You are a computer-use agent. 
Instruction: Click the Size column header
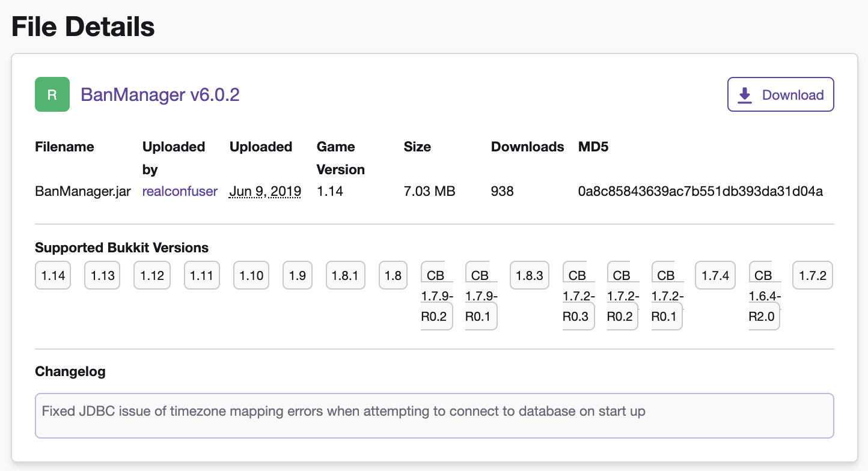[x=417, y=147]
